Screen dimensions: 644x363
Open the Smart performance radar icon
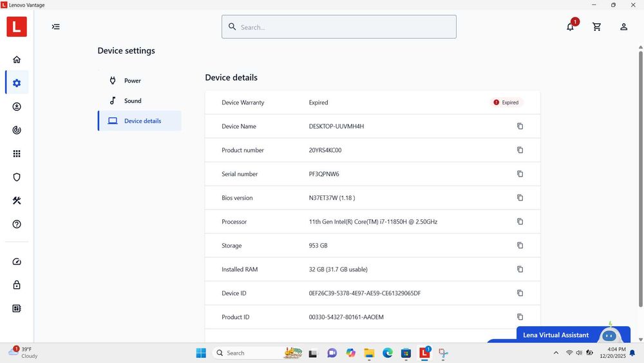tap(17, 130)
